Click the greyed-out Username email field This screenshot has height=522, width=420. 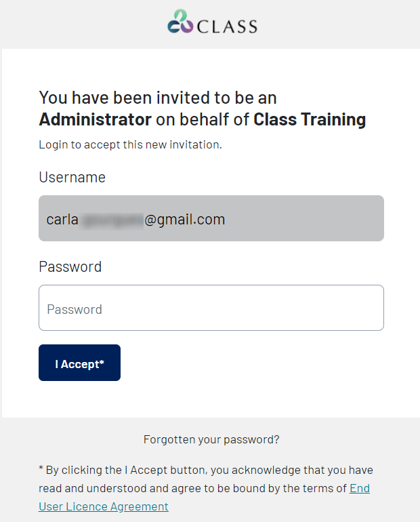[211, 218]
